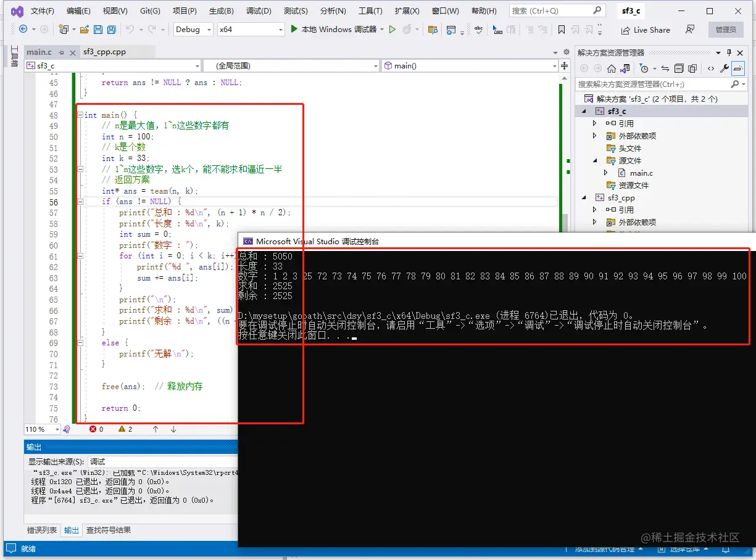756x560 pixels.
Task: Open the 显示输出来源 combo box
Action: tap(162, 461)
